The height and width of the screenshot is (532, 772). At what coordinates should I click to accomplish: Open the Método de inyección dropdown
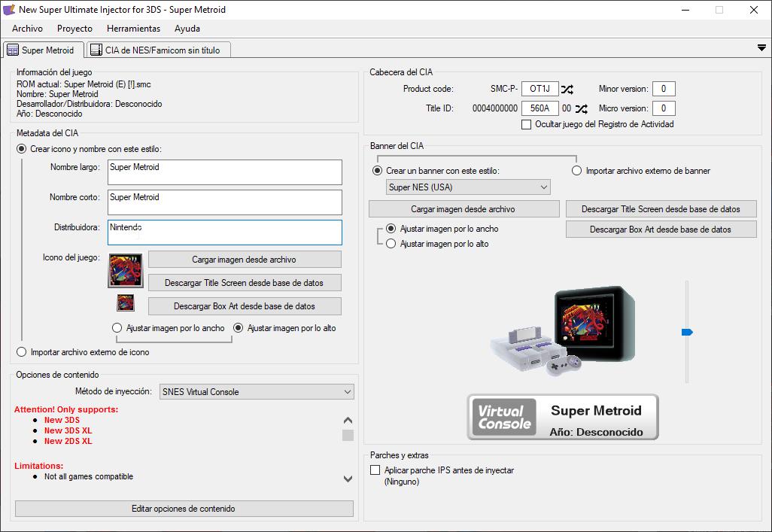click(257, 391)
